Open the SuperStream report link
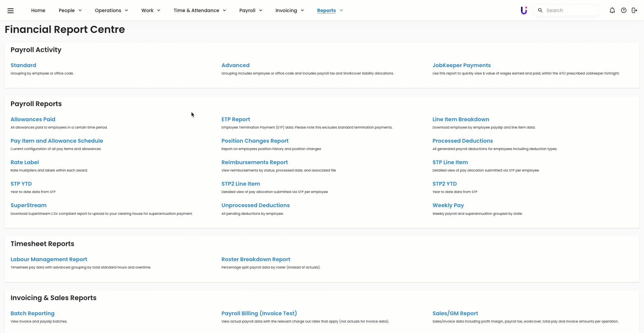The image size is (644, 333). pyautogui.click(x=29, y=205)
